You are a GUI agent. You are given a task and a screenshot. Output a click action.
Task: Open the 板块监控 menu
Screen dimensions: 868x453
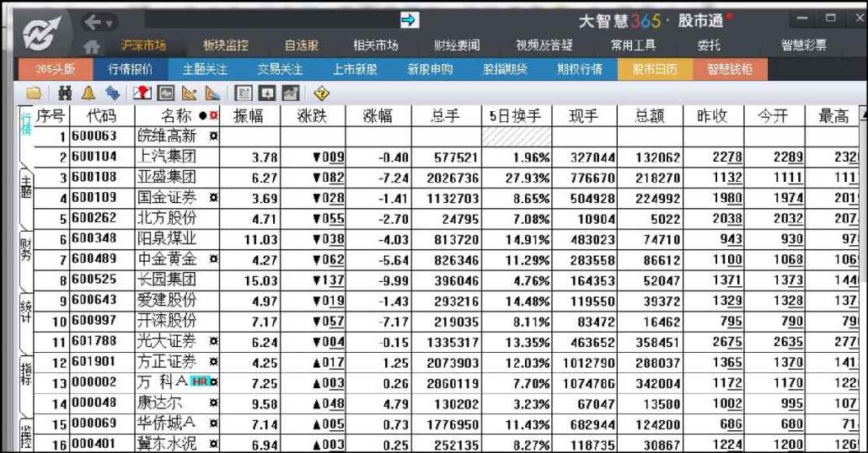(x=226, y=45)
